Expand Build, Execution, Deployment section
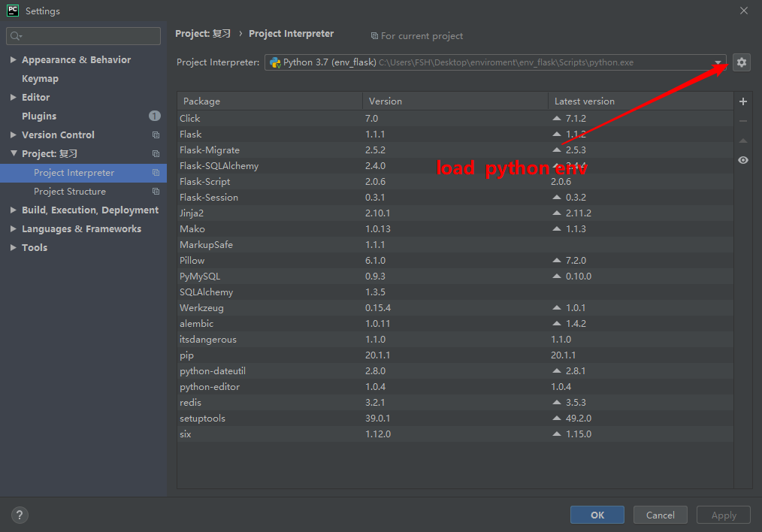The height and width of the screenshot is (532, 762). click(x=13, y=210)
